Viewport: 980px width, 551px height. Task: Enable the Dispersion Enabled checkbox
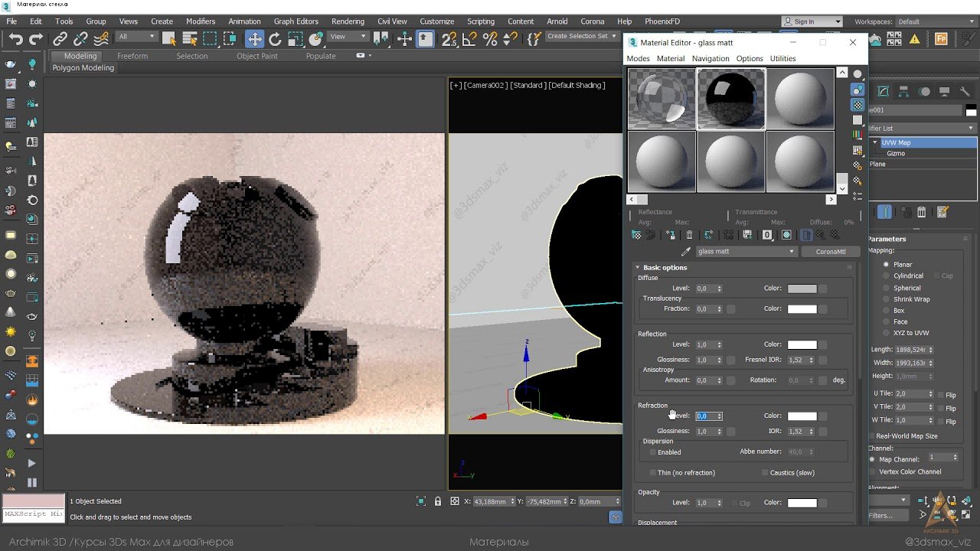click(652, 452)
